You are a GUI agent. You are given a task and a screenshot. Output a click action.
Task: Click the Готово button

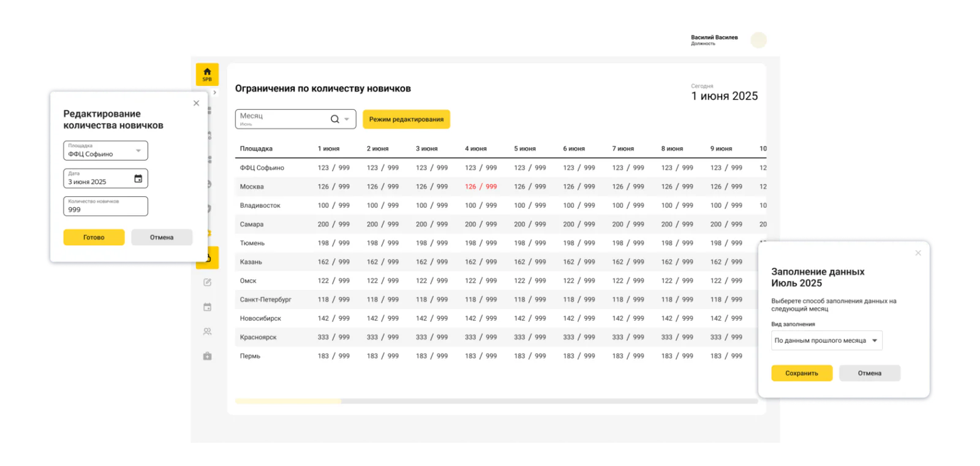[x=94, y=237]
